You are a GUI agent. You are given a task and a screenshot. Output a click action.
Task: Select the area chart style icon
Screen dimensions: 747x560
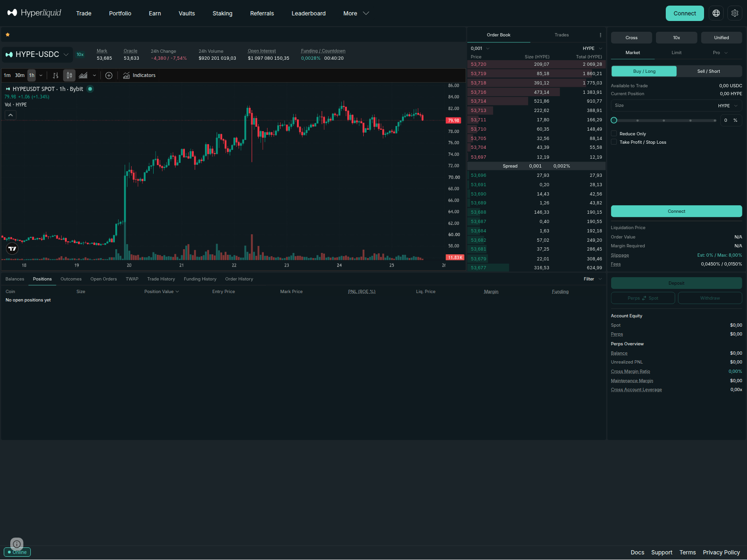click(83, 75)
